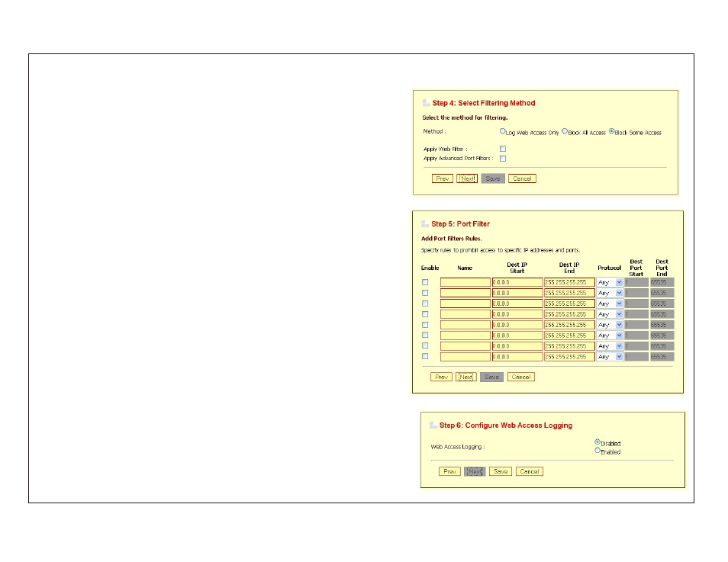Viewport: 728px width, 562px height.
Task: Tick Apply Advanced Port Filters checkbox
Action: coord(503,159)
